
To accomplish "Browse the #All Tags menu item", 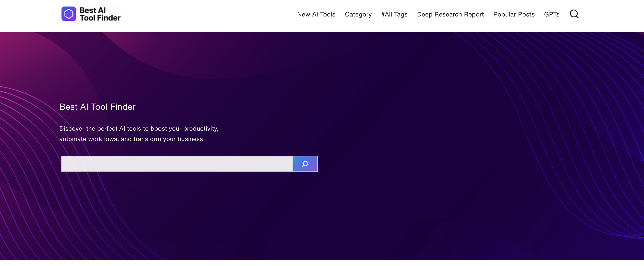I will [x=394, y=14].
